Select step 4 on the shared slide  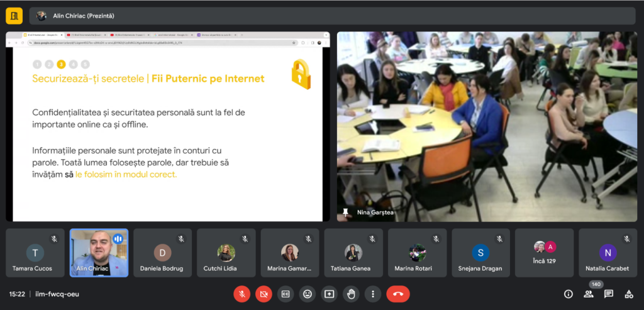73,64
